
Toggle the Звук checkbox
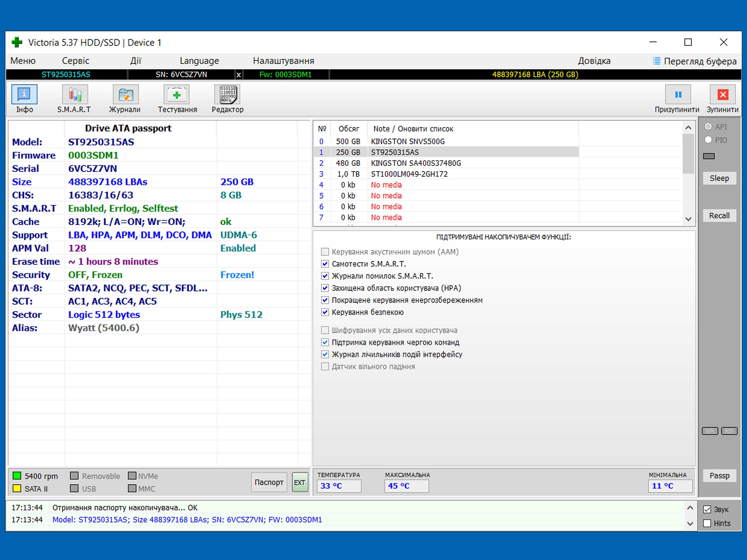(x=707, y=509)
